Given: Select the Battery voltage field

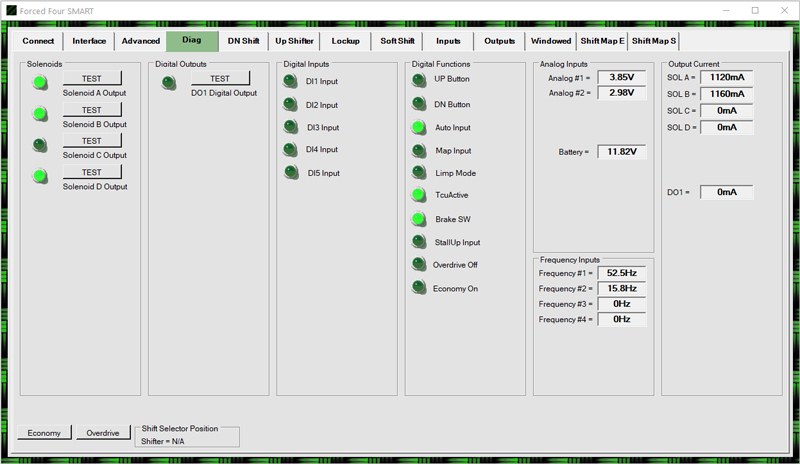Looking at the screenshot, I should point(621,152).
